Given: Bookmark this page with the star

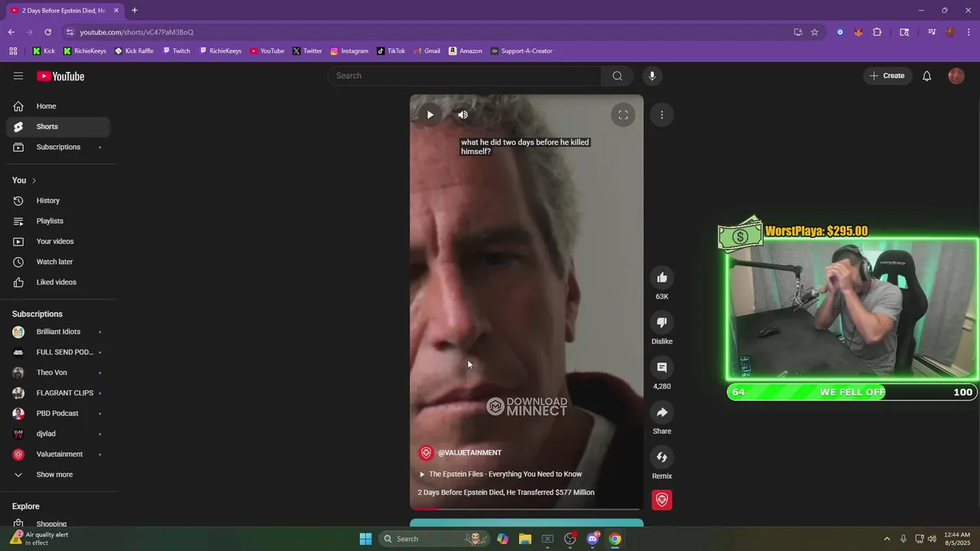Looking at the screenshot, I should click(x=815, y=32).
